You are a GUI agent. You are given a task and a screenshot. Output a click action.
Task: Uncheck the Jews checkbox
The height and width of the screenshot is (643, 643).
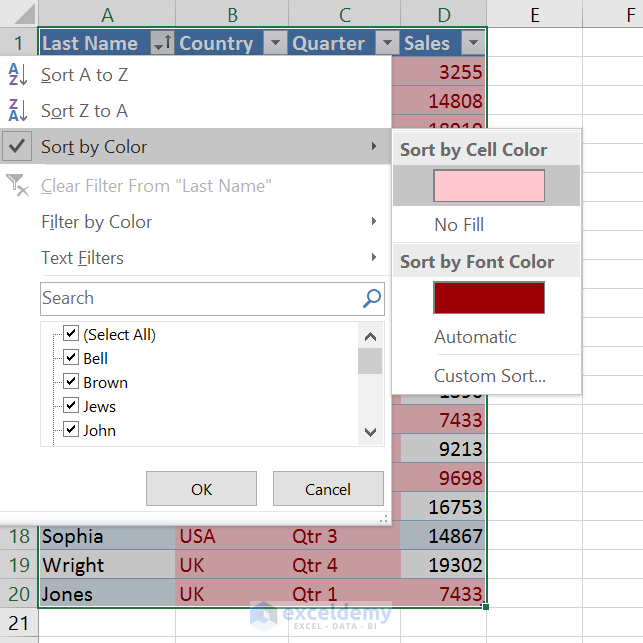71,405
